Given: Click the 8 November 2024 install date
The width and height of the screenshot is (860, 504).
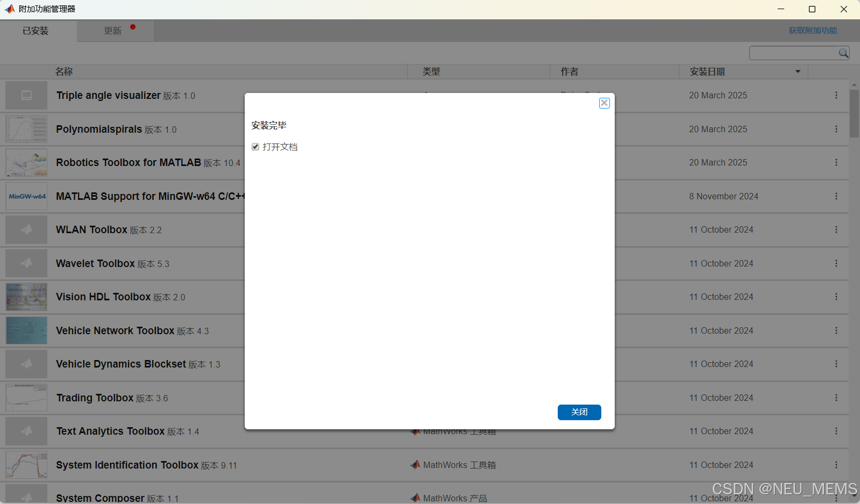Looking at the screenshot, I should tap(724, 196).
